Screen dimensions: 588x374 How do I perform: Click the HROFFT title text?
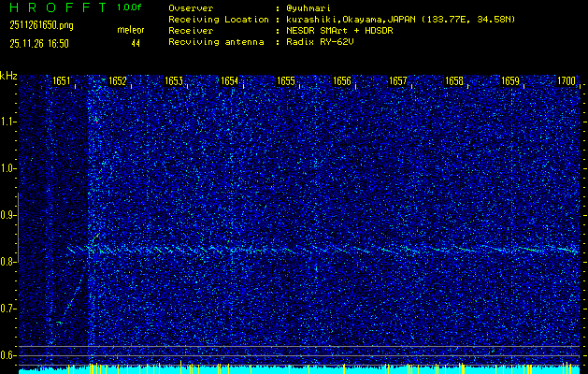[56, 7]
